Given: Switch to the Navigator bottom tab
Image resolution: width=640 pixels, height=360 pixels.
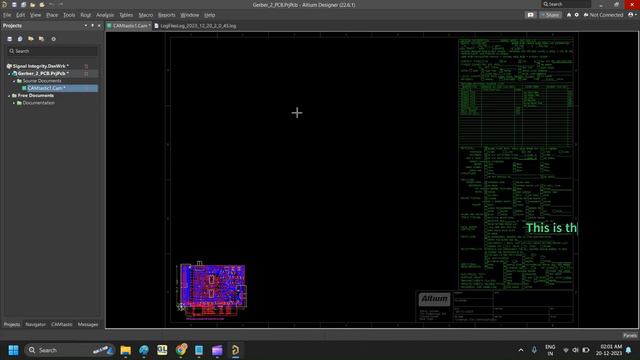Looking at the screenshot, I should pyautogui.click(x=36, y=324).
